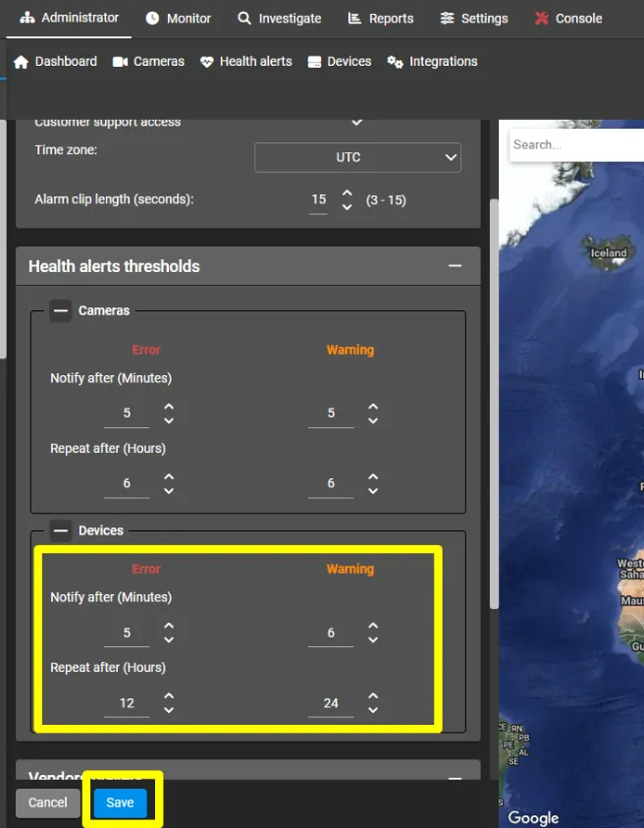644x828 pixels.
Task: Open the Console tab
Action: [x=568, y=19]
